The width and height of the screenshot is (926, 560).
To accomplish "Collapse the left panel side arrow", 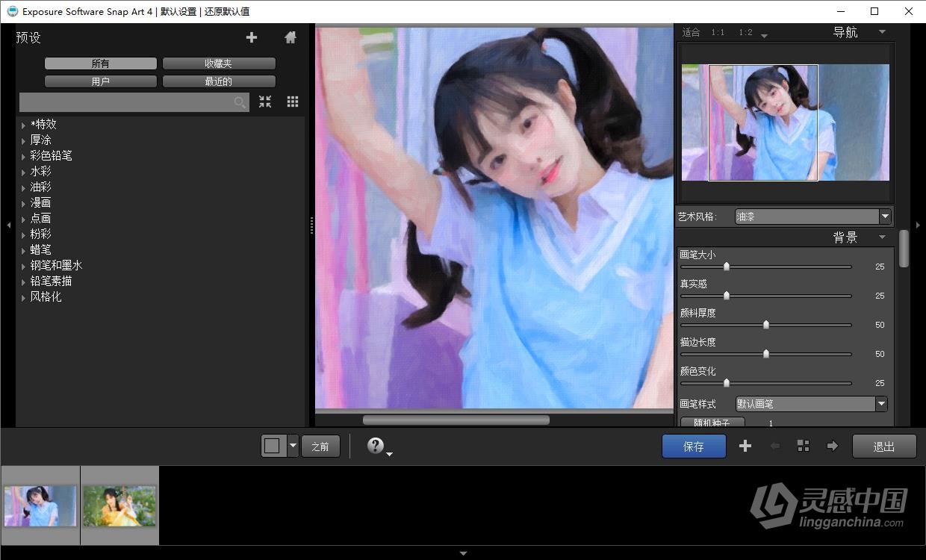I will 8,225.
